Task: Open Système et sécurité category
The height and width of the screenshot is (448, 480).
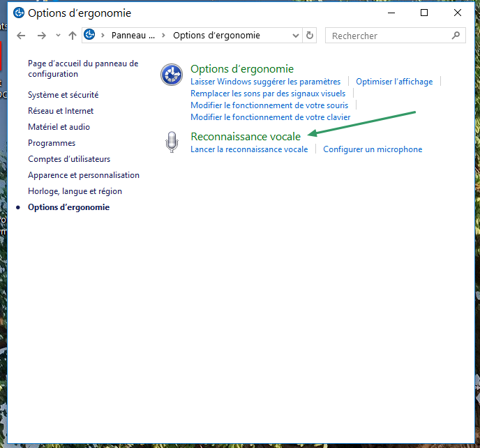Action: pos(63,95)
